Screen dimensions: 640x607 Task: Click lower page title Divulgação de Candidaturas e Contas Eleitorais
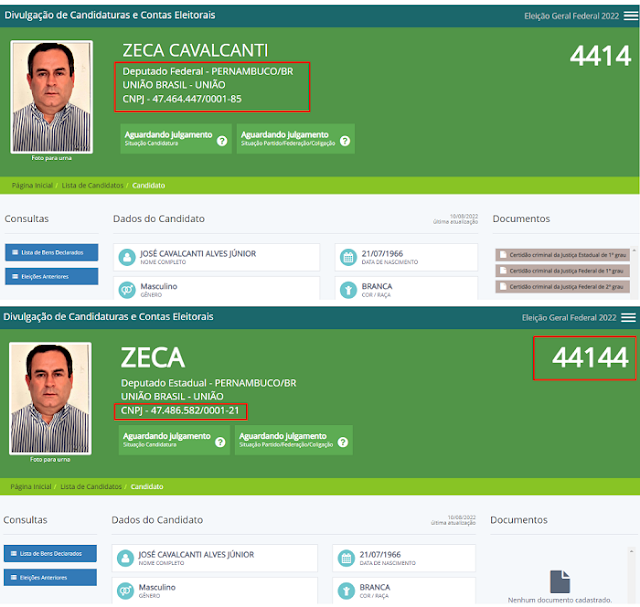pos(108,317)
